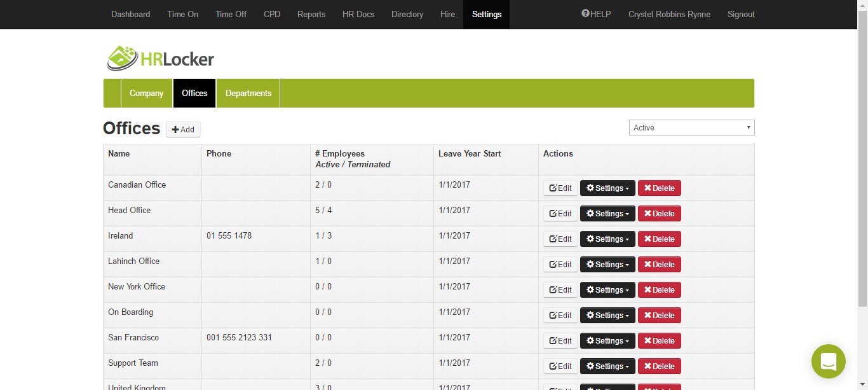Screen dimensions: 868x390
Task: Expand Settings dropdown for New York Office
Action: [x=607, y=290]
